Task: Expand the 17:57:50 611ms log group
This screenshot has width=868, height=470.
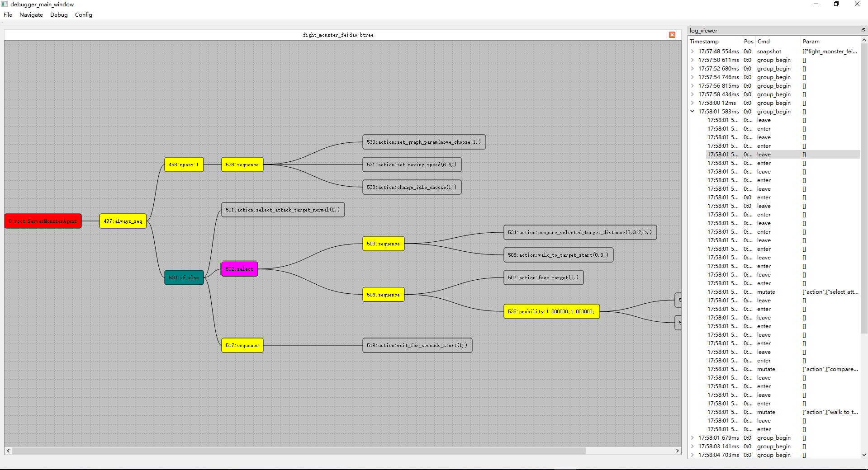Action: pos(693,60)
